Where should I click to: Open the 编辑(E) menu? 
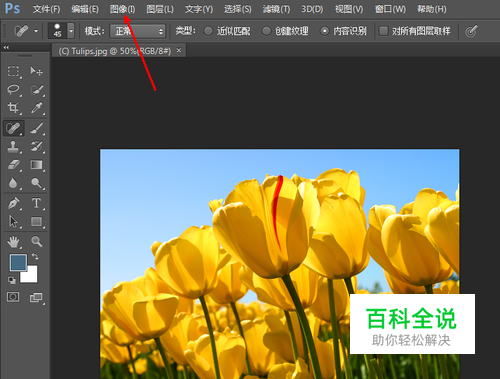tap(85, 9)
